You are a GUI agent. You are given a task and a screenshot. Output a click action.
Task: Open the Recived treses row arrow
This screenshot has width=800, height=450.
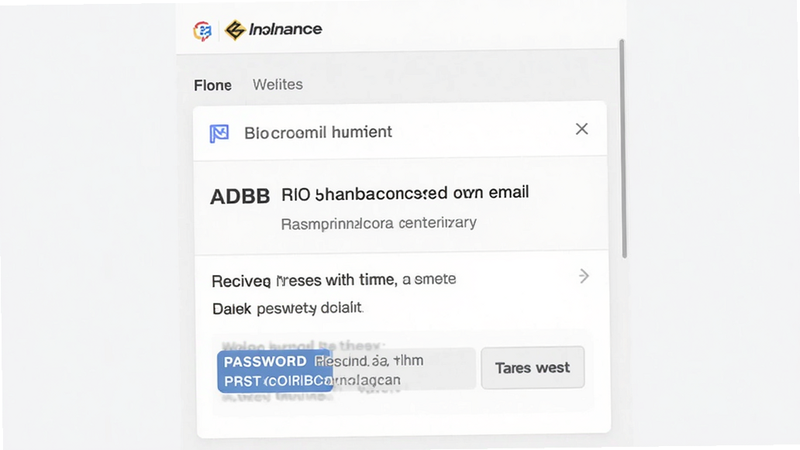tap(584, 277)
